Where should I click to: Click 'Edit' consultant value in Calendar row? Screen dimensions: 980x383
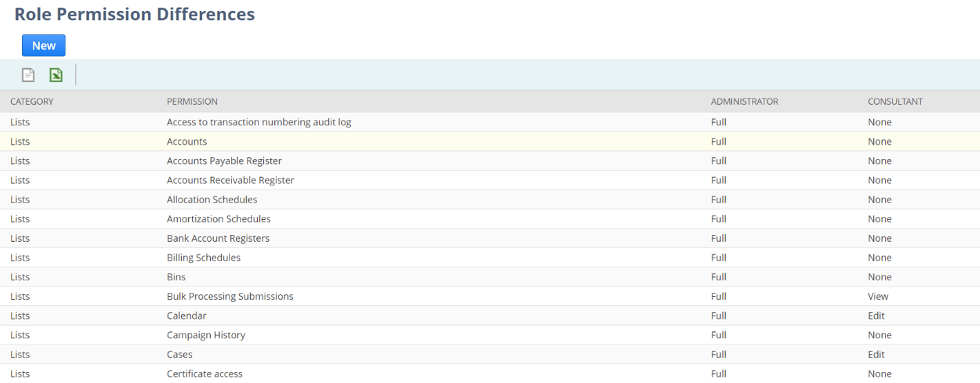click(876, 315)
